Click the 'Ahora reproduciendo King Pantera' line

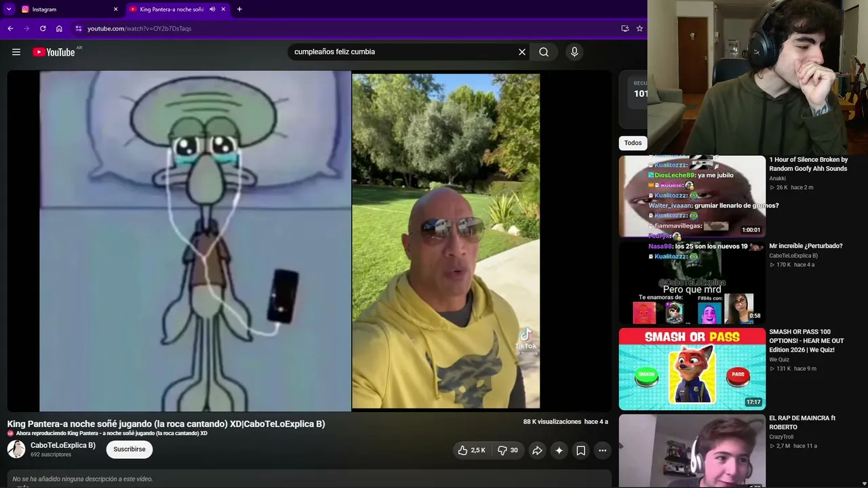tap(112, 433)
